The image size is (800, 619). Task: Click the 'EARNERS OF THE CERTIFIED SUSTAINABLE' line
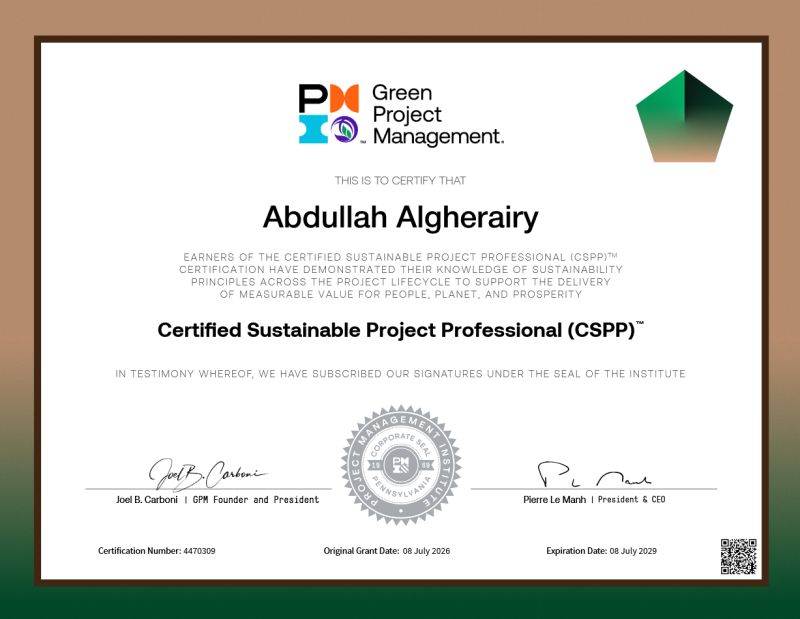pyautogui.click(x=401, y=257)
